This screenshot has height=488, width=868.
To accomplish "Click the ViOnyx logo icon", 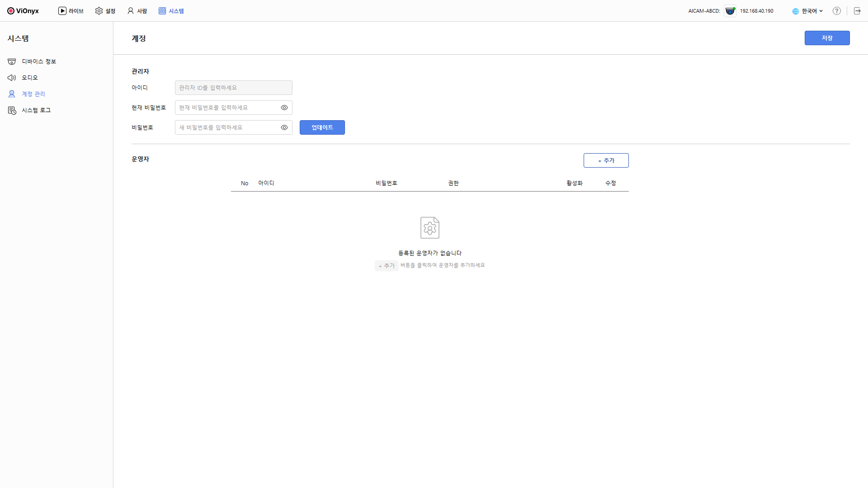I will (11, 11).
